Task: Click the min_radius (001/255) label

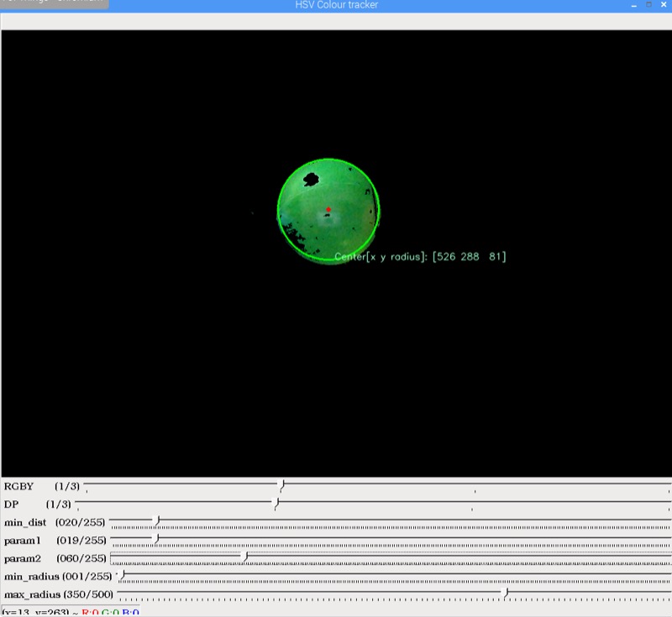Action: click(x=58, y=577)
